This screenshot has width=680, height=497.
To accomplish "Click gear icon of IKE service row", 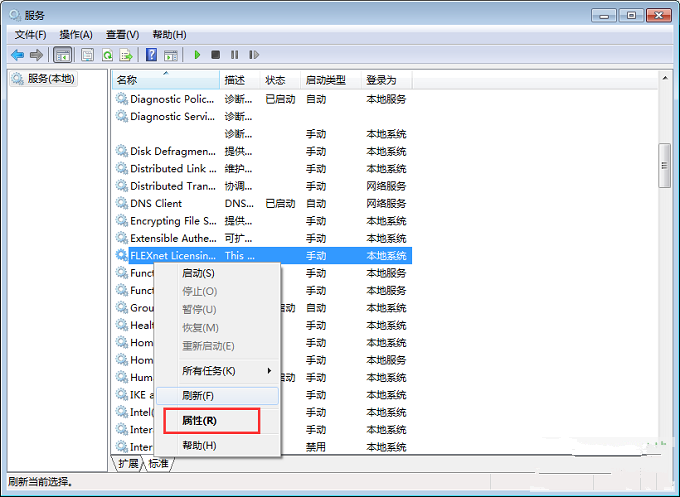I will point(121,395).
